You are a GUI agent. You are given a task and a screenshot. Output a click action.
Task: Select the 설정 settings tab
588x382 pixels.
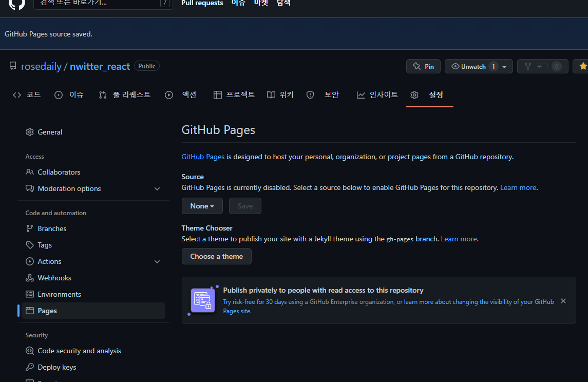pyautogui.click(x=429, y=95)
